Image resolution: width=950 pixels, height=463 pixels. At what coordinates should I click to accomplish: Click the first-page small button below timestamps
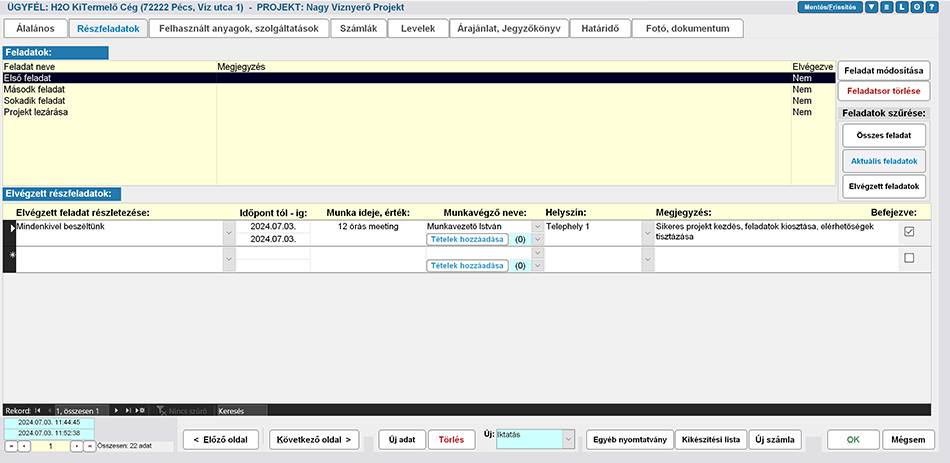(10, 447)
